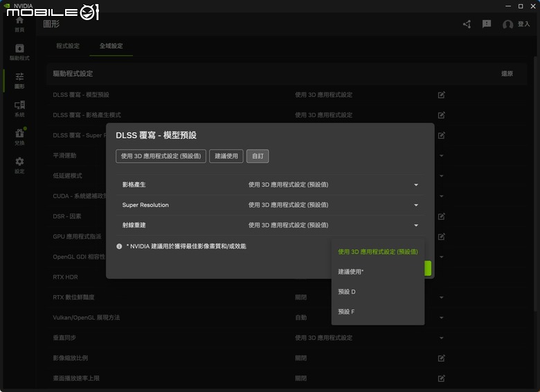Click the 自動 value for Vulkan/OpenGL

point(300,318)
